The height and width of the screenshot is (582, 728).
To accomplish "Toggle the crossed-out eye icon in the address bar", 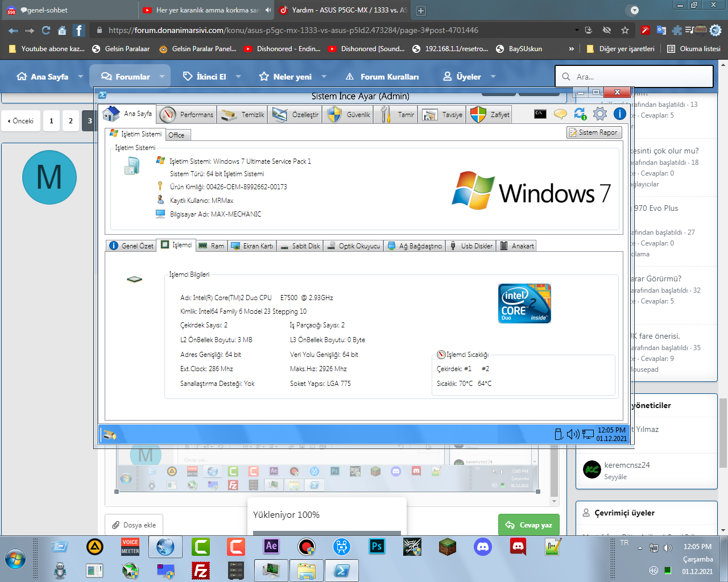I will point(607,30).
